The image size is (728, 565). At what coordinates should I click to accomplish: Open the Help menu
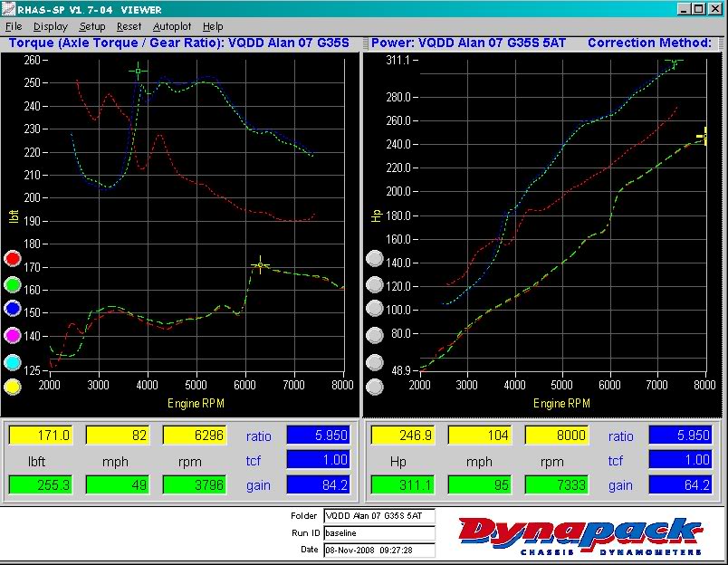point(213,26)
